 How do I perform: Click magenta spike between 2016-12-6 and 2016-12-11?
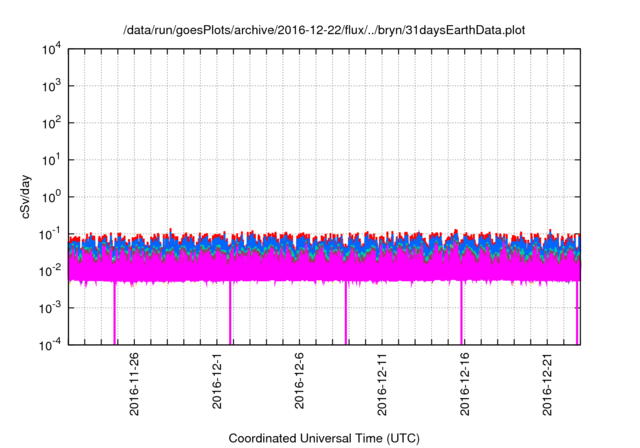[346, 315]
